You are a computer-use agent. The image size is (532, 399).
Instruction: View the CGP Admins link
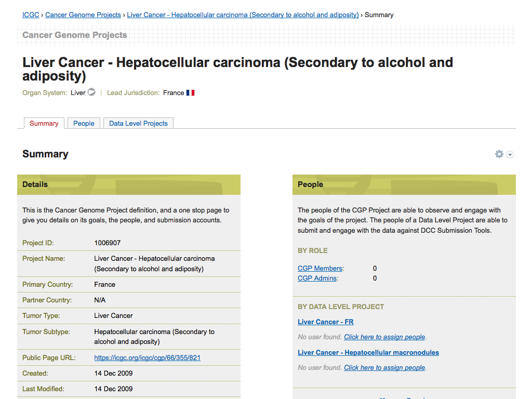point(317,278)
